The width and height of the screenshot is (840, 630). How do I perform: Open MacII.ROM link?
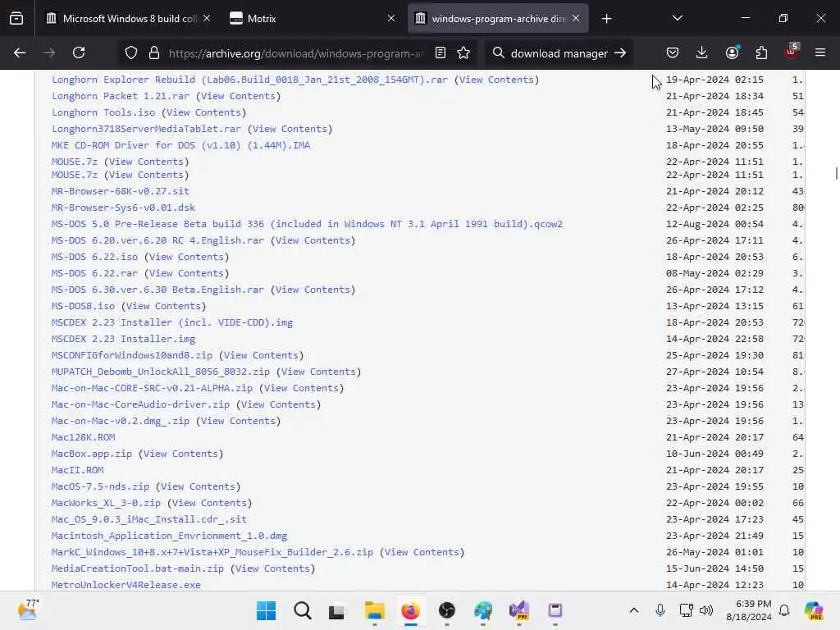pyautogui.click(x=78, y=470)
